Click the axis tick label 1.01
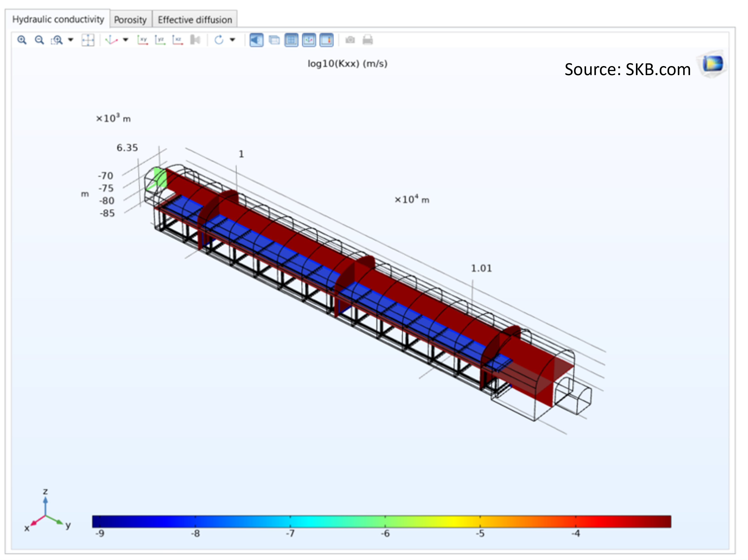Viewport: 748px width, 560px height. pyautogui.click(x=481, y=268)
